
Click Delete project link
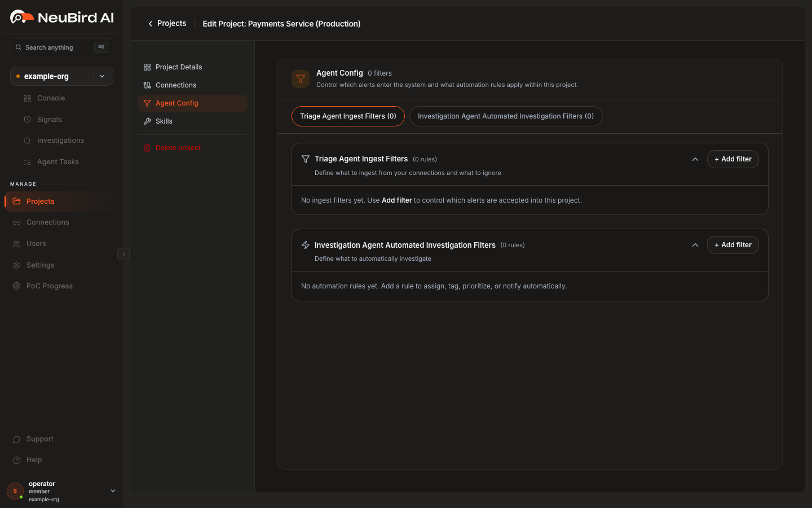(178, 148)
